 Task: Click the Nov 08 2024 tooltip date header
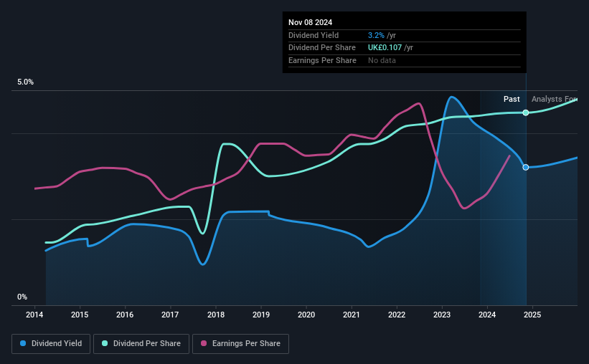310,22
